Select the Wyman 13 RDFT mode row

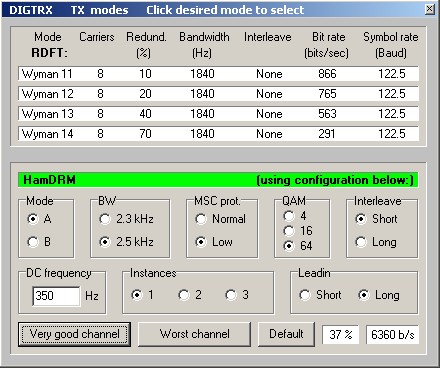(219, 114)
